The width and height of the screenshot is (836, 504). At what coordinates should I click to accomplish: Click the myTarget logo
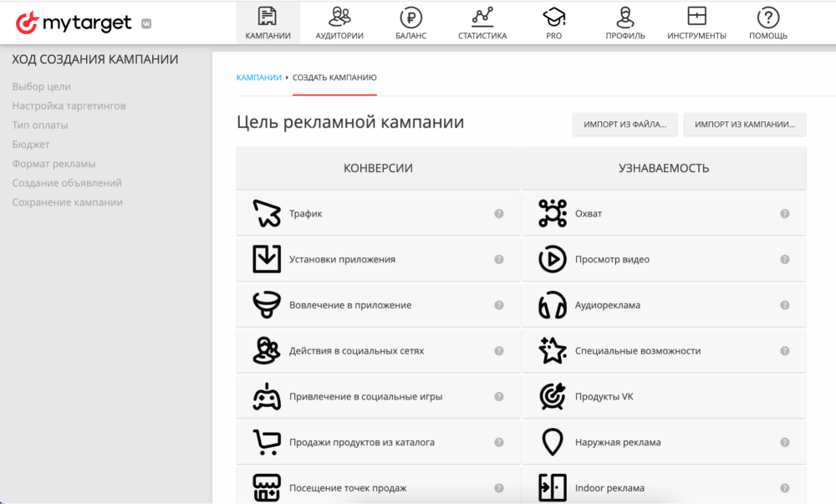tap(69, 23)
